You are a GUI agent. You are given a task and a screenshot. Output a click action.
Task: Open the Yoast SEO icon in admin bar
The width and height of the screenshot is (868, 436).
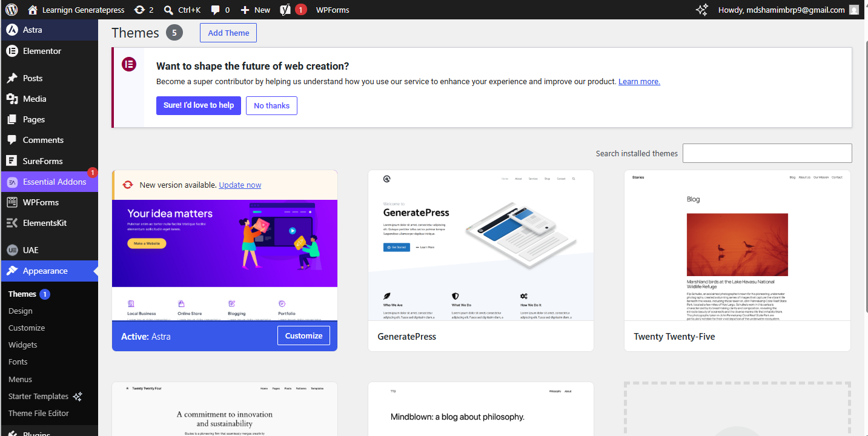[x=286, y=10]
